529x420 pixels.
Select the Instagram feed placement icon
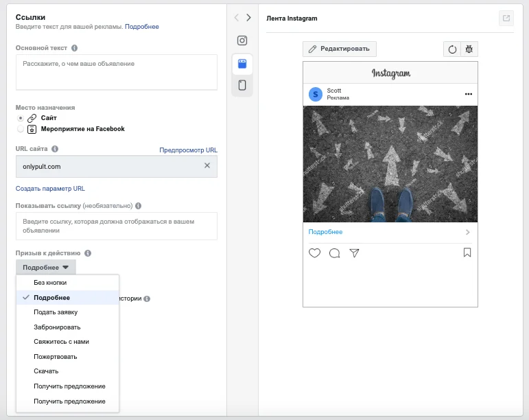pos(242,40)
